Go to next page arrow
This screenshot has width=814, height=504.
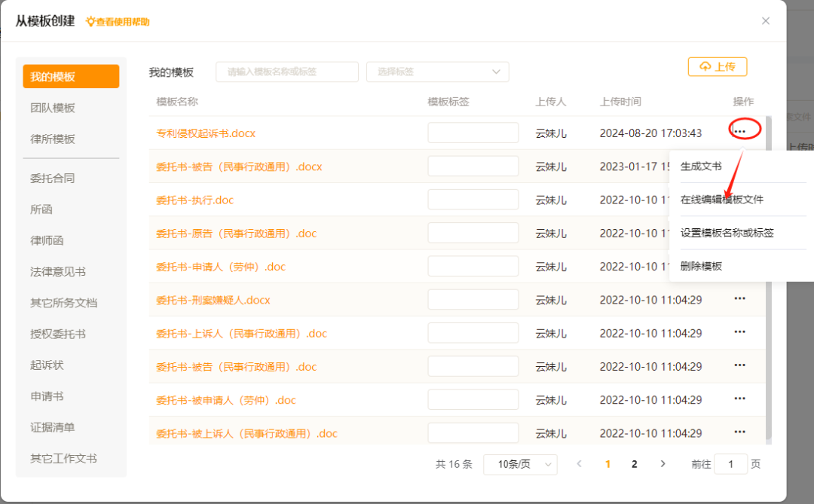pyautogui.click(x=663, y=464)
